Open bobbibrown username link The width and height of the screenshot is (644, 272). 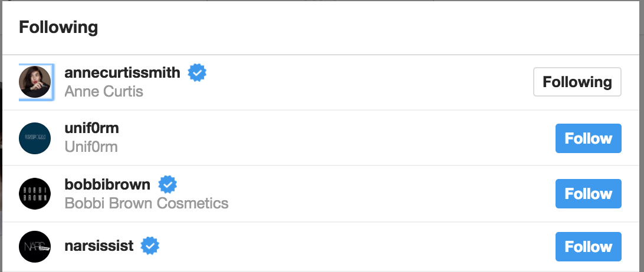tap(107, 185)
